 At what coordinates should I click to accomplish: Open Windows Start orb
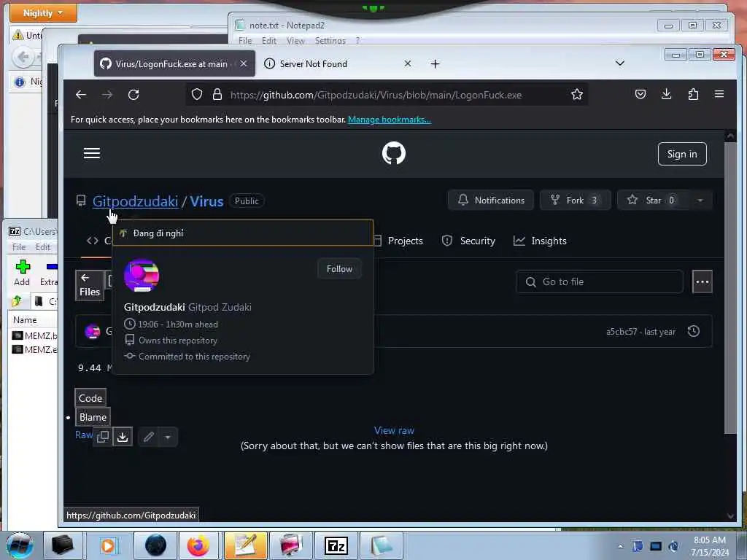(20, 545)
